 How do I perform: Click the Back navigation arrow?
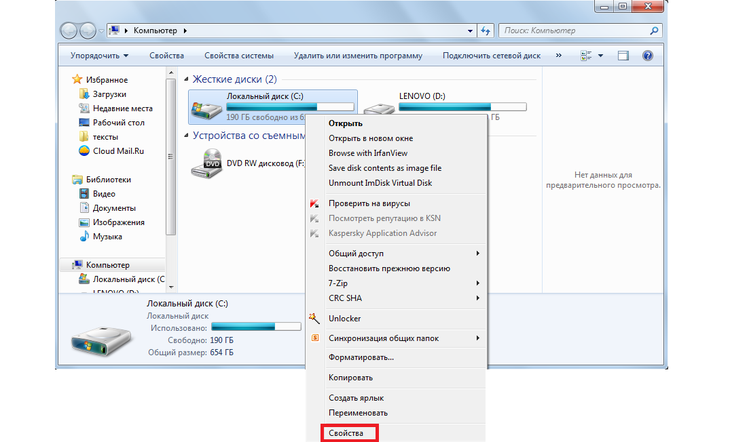(x=69, y=31)
